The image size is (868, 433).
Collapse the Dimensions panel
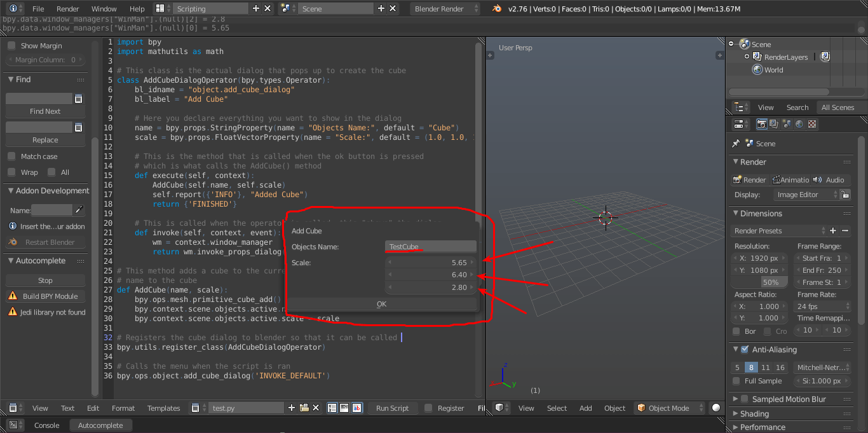(x=735, y=214)
